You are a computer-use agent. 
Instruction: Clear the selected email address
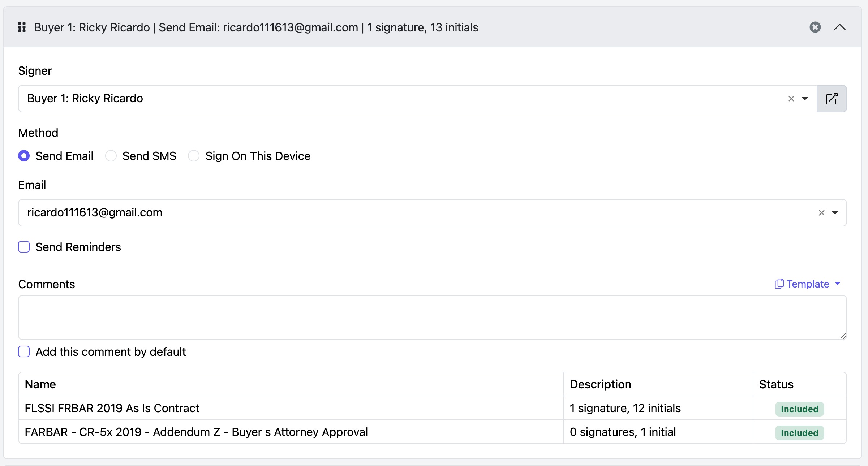click(821, 213)
